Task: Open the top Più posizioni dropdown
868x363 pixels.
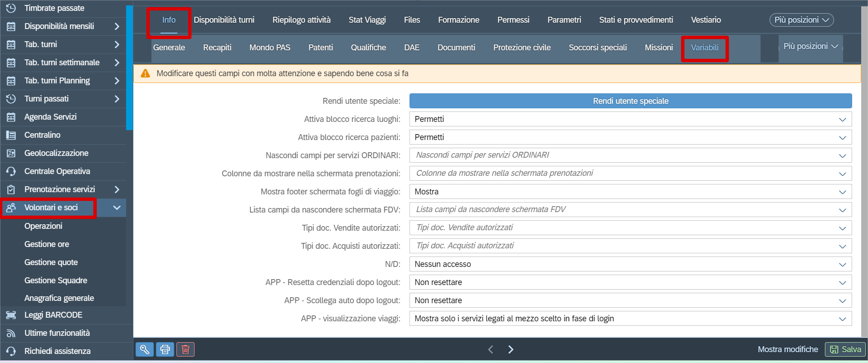Action: coord(801,20)
